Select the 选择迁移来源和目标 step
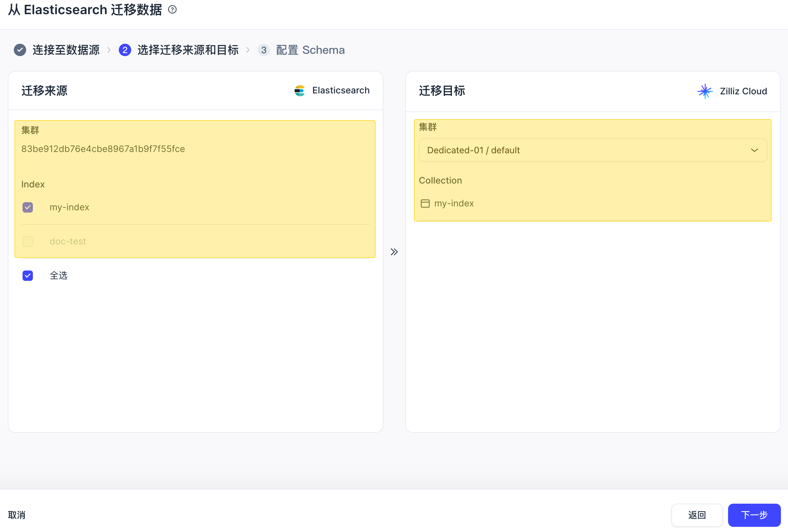This screenshot has height=532, width=788. click(x=188, y=50)
